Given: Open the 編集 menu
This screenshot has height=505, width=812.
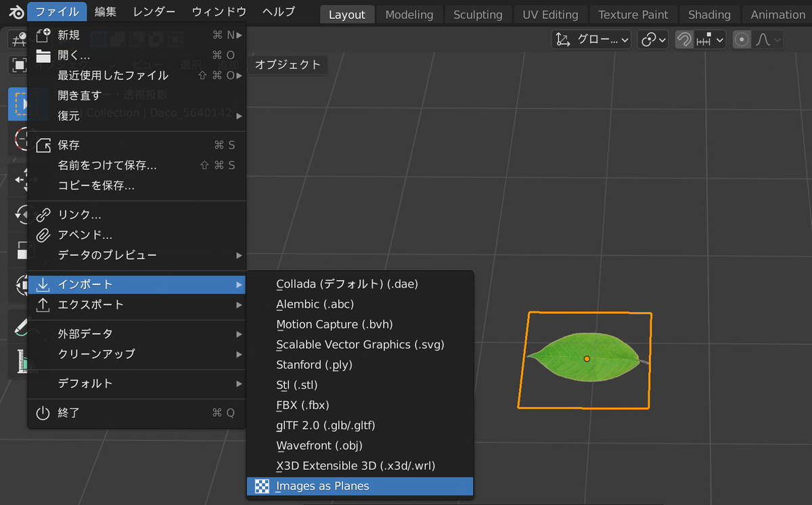Looking at the screenshot, I should pyautogui.click(x=106, y=12).
